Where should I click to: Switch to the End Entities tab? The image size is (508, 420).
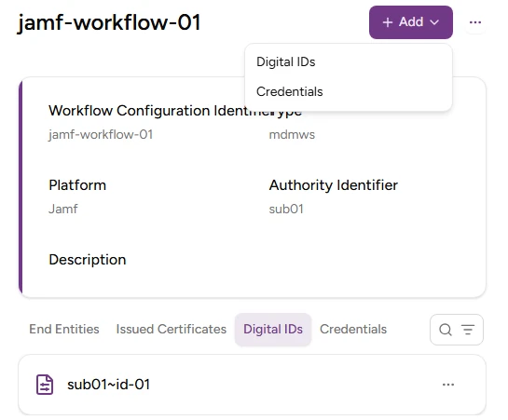coord(64,329)
